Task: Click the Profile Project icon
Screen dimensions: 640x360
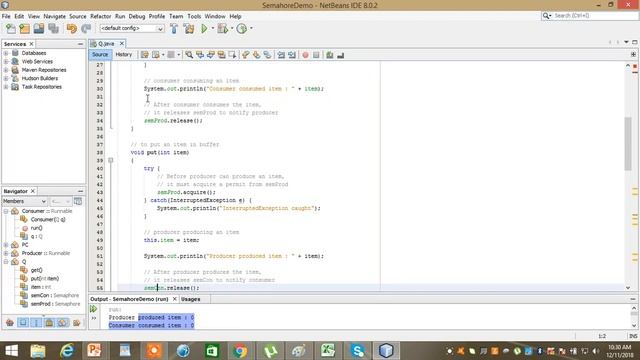Action: pos(242,29)
